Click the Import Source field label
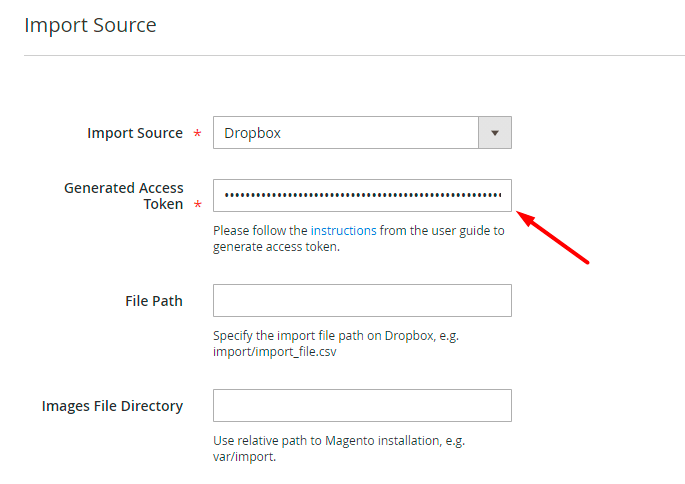 coord(135,133)
